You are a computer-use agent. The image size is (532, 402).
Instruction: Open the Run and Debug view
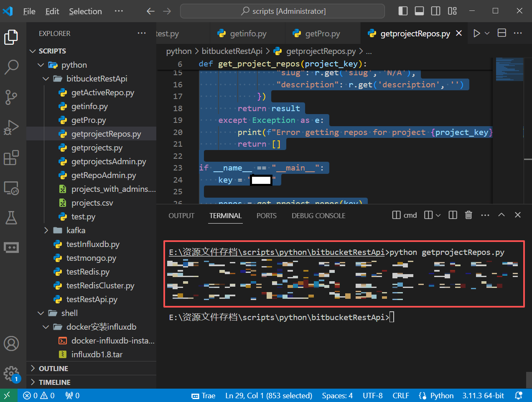(11, 127)
